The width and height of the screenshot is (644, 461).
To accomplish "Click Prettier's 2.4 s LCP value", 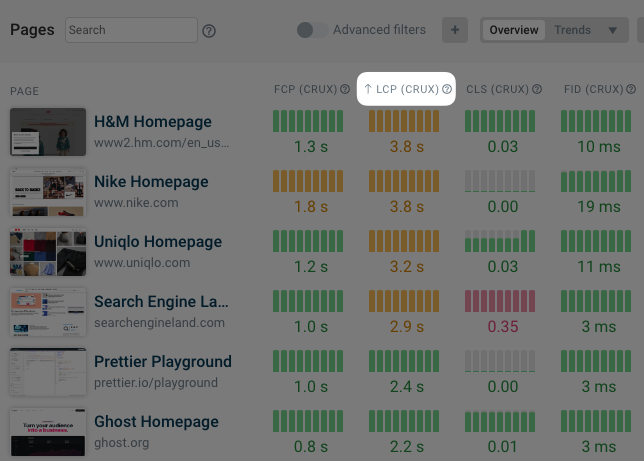I will click(x=407, y=387).
